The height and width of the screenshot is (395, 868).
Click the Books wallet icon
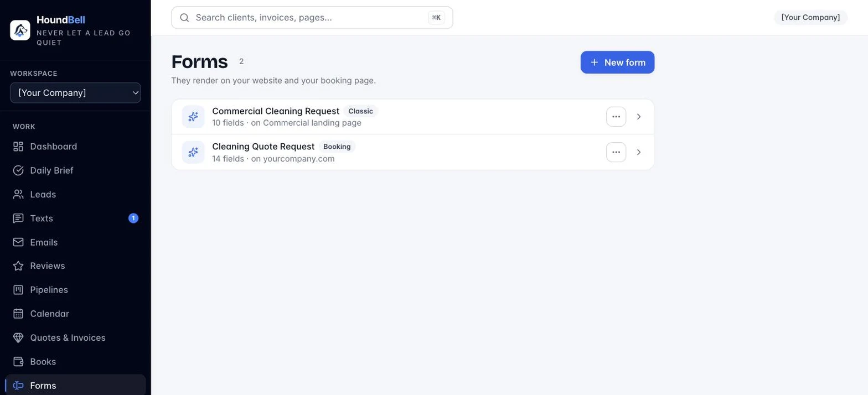[x=18, y=362]
